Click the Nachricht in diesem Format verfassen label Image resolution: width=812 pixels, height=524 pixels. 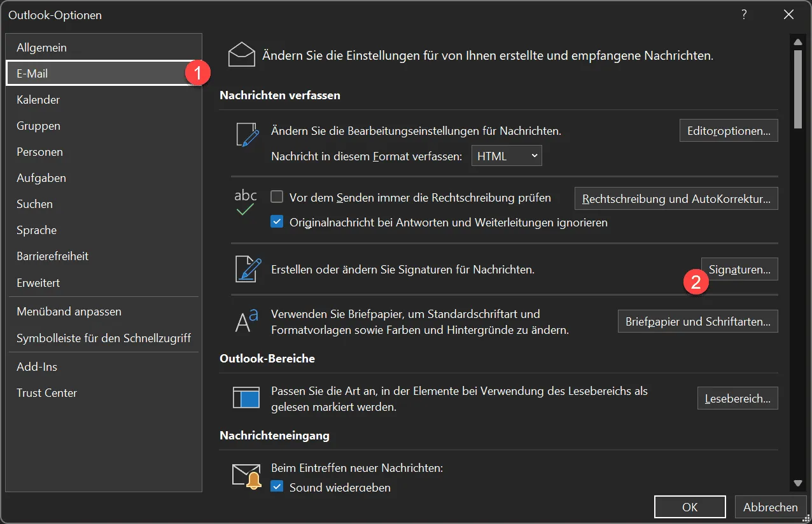click(x=367, y=156)
